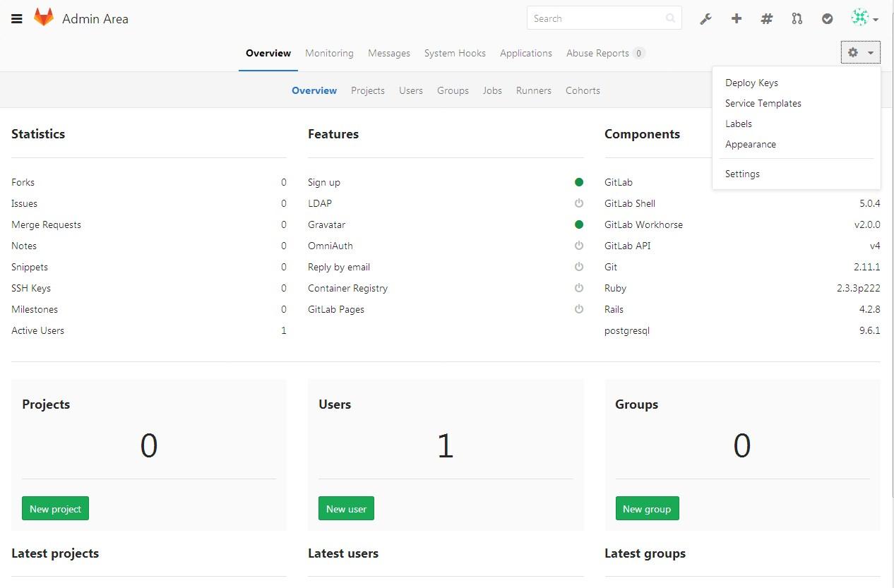Click the New user button
This screenshot has width=894, height=588.
click(346, 509)
